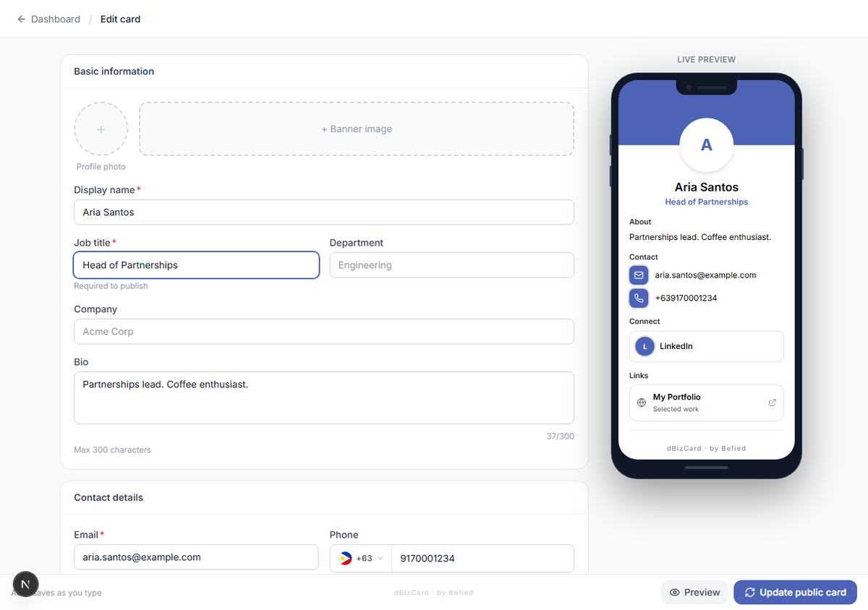Click the 37/300 character counter
Screen dimensions: 868x610
[560, 437]
